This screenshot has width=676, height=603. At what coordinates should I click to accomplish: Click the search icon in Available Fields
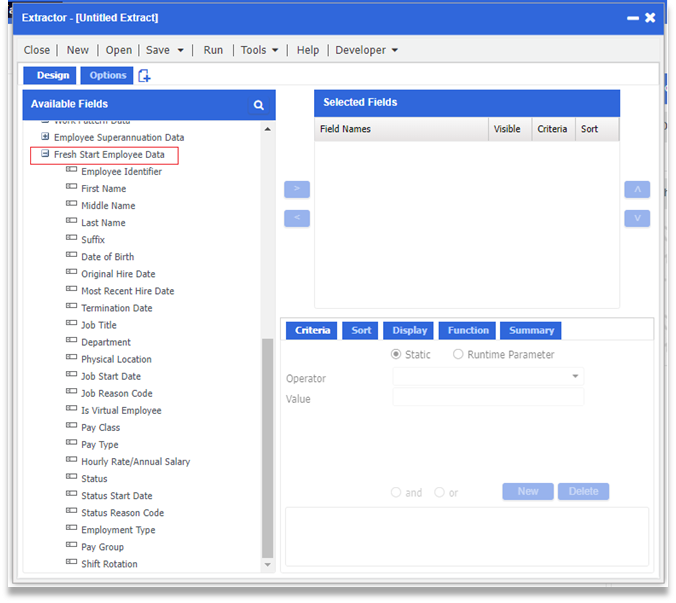[x=258, y=104]
